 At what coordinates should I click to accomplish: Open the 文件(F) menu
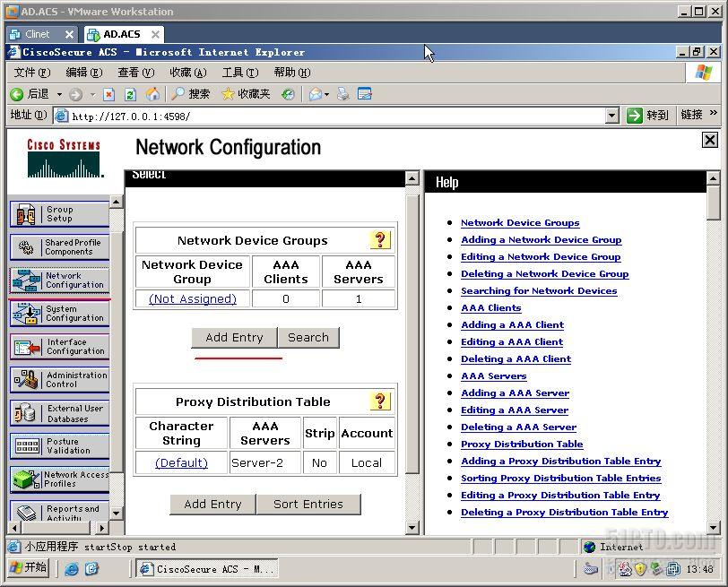tap(32, 73)
